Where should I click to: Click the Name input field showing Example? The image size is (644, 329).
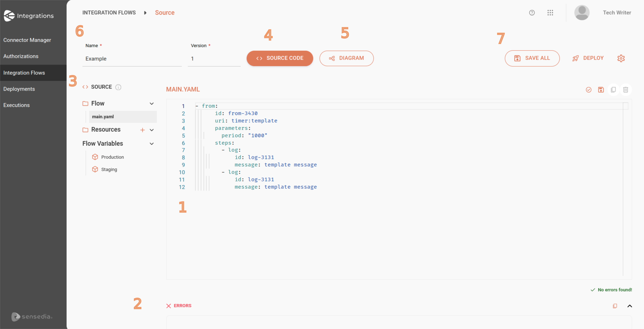pos(132,59)
